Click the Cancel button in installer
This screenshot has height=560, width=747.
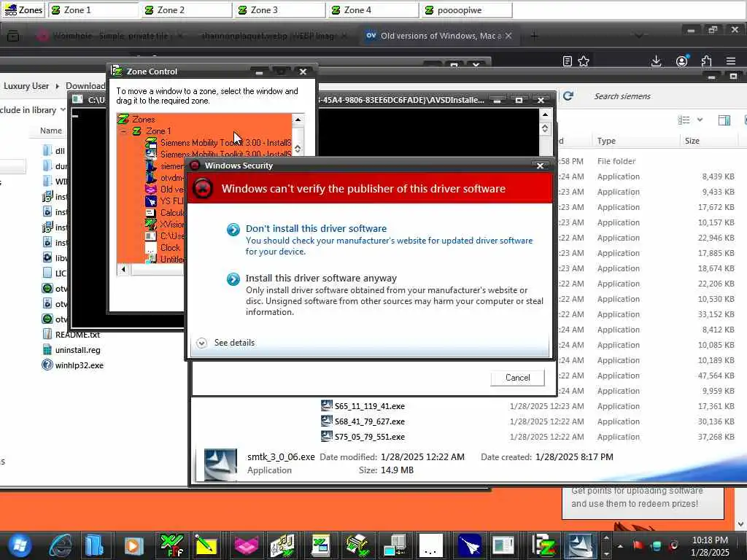click(x=517, y=378)
